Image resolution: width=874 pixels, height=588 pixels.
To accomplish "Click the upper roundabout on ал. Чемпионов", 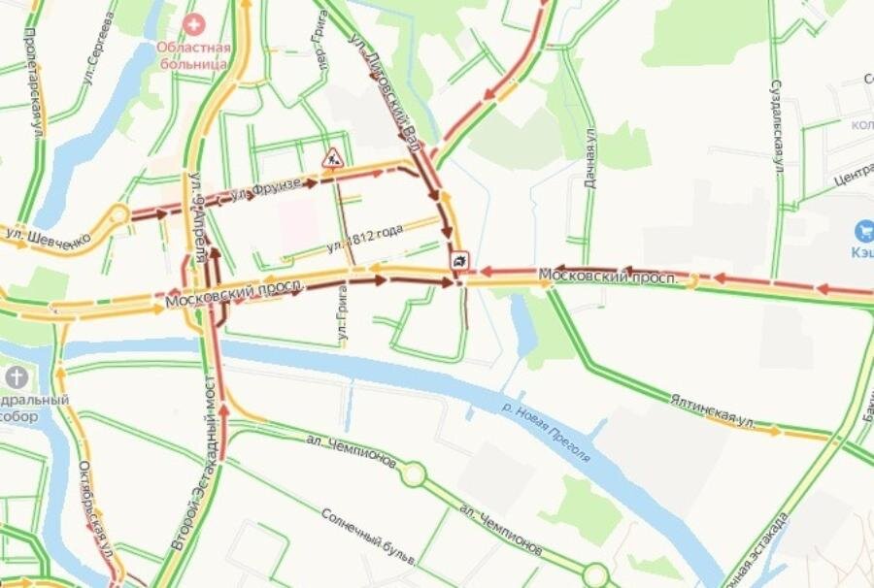I will point(414,475).
